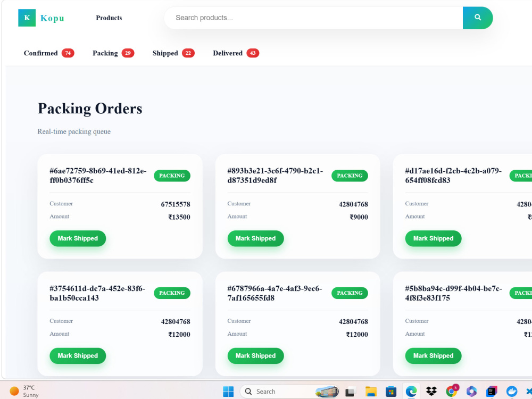
Task: Click the red 43 badge on Delivered
Action: coord(253,53)
